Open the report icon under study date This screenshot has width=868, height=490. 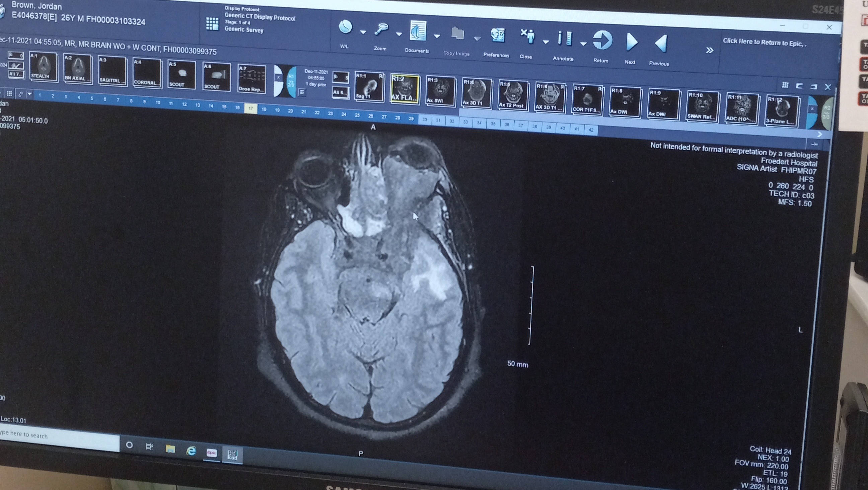[x=302, y=92]
